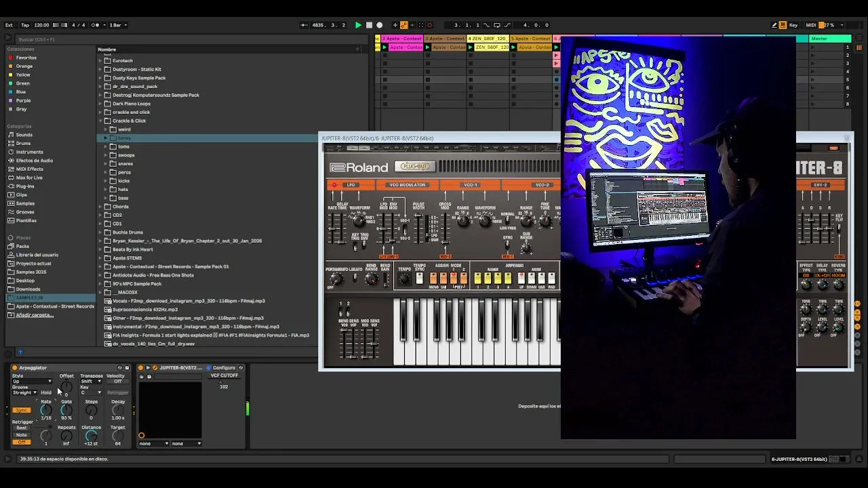Expand the Eurotech folder

pyautogui.click(x=100, y=61)
